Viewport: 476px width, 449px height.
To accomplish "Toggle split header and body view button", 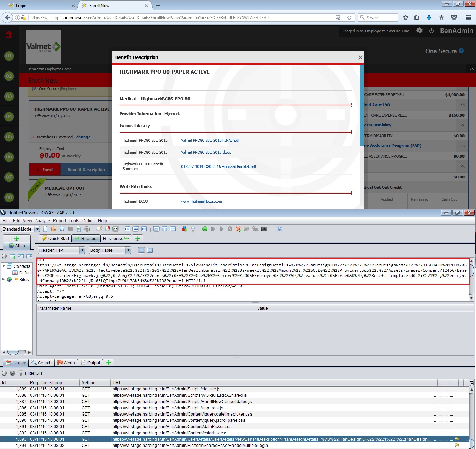I will click(141, 250).
